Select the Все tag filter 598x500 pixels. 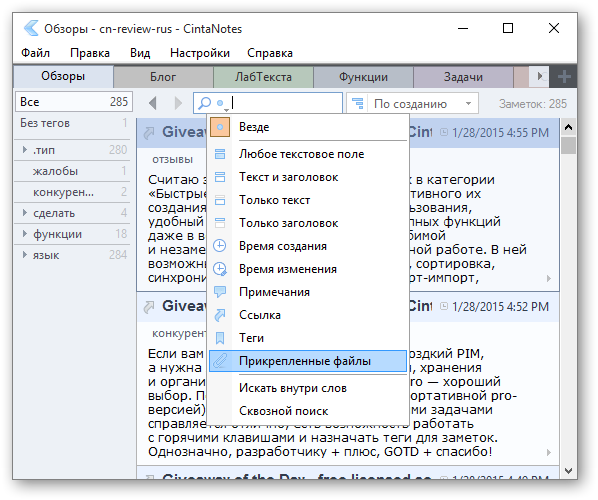tap(74, 102)
